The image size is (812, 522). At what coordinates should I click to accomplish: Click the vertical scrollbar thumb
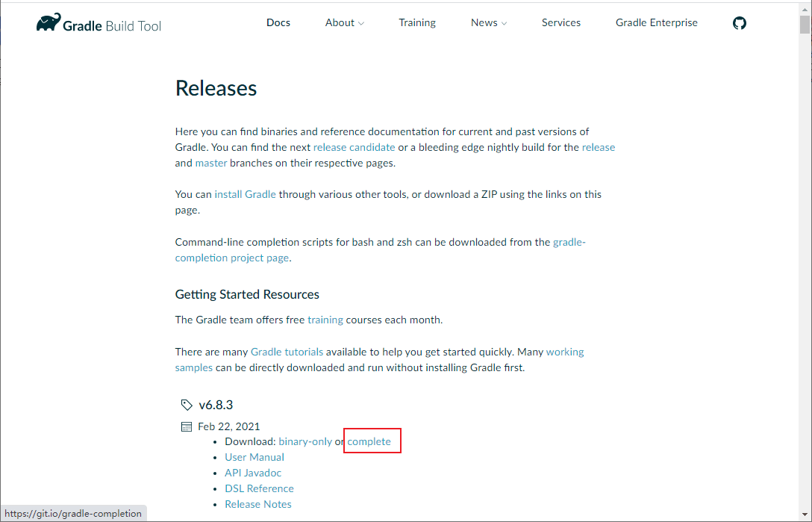point(805,25)
